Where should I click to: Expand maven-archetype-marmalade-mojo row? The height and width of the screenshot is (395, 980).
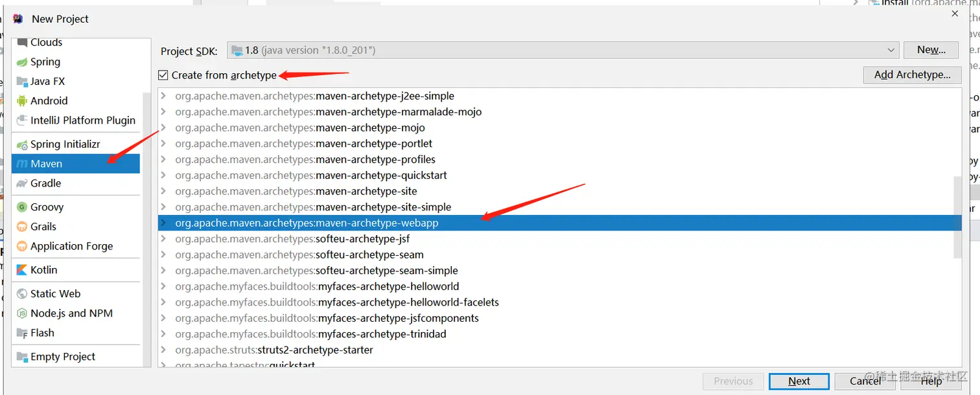[x=163, y=112]
